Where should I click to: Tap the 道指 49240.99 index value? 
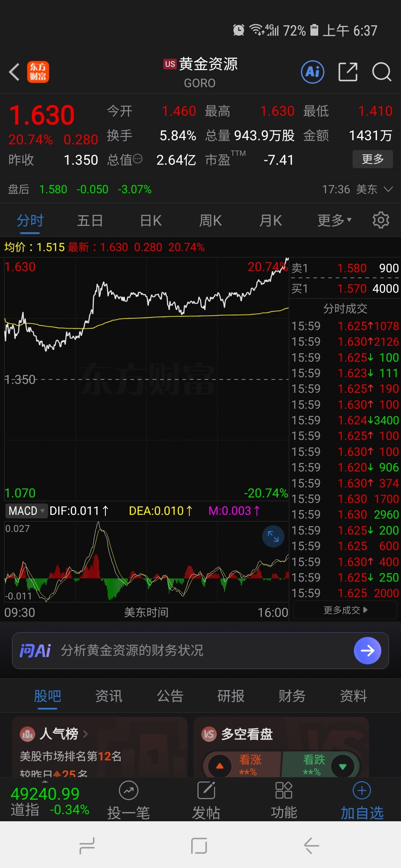(x=45, y=794)
